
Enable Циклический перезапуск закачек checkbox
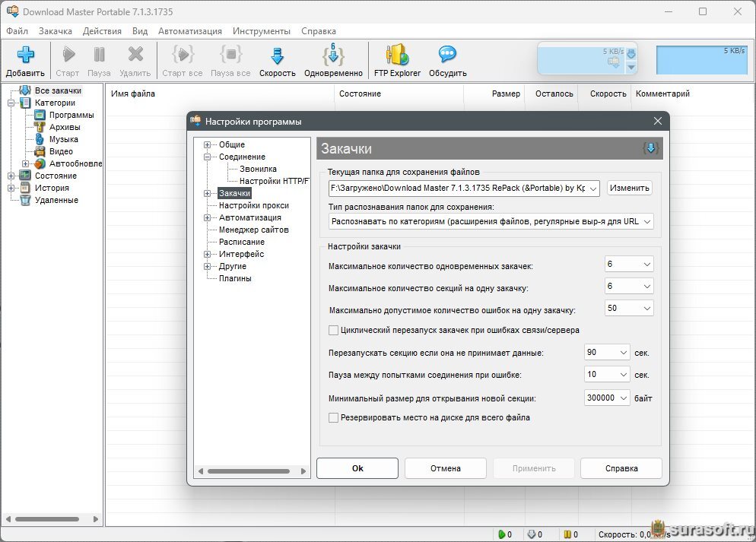[x=333, y=330]
